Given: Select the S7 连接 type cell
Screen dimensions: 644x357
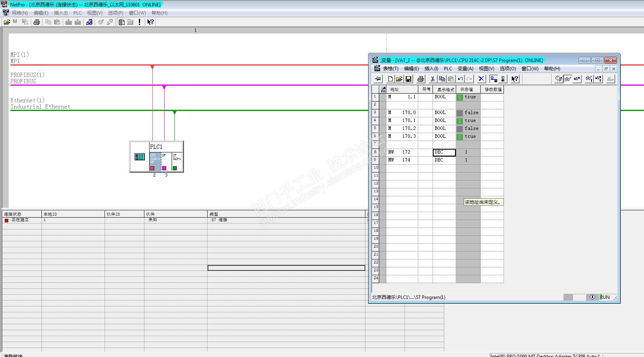Looking at the screenshot, I should 286,220.
